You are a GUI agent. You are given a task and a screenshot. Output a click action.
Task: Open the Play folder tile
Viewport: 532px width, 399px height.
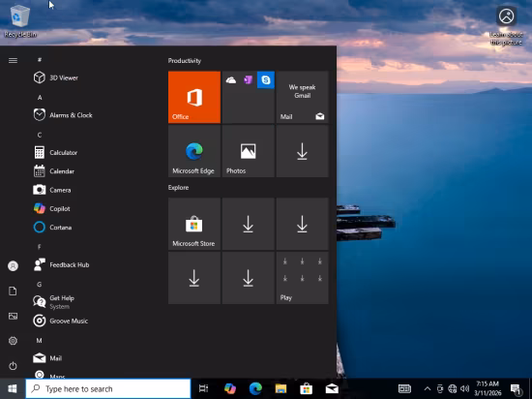point(303,278)
